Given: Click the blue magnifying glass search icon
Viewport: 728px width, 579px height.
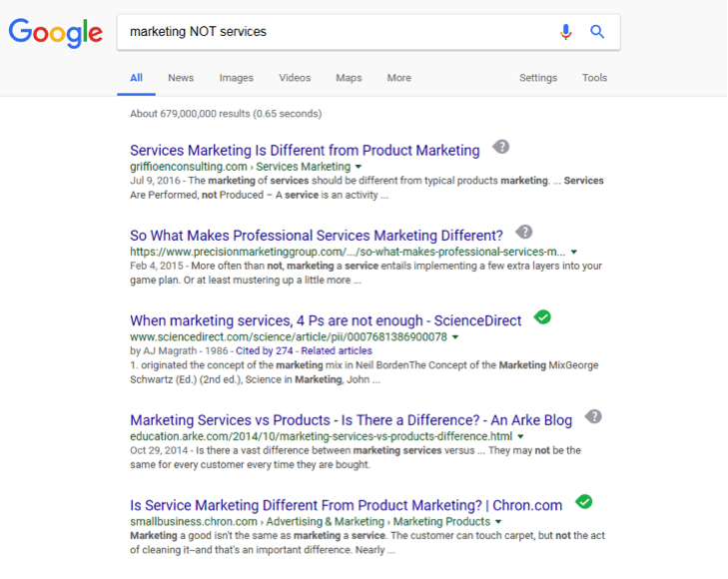Looking at the screenshot, I should click(597, 32).
